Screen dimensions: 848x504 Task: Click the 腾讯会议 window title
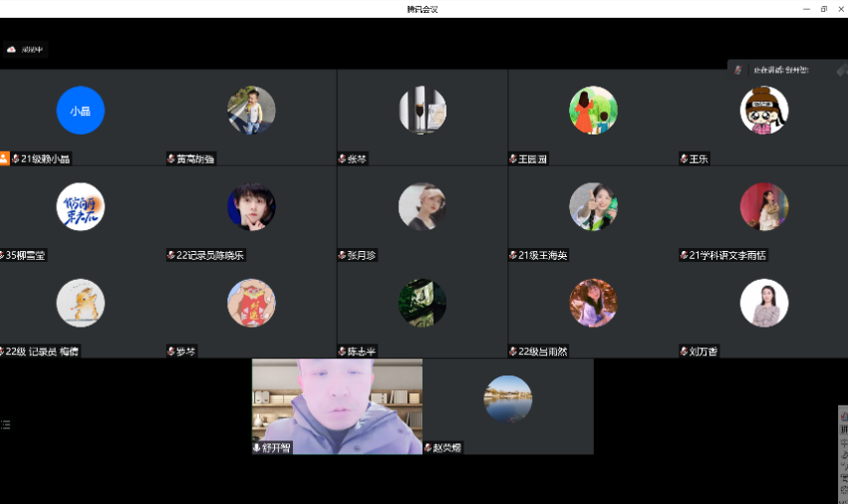423,9
